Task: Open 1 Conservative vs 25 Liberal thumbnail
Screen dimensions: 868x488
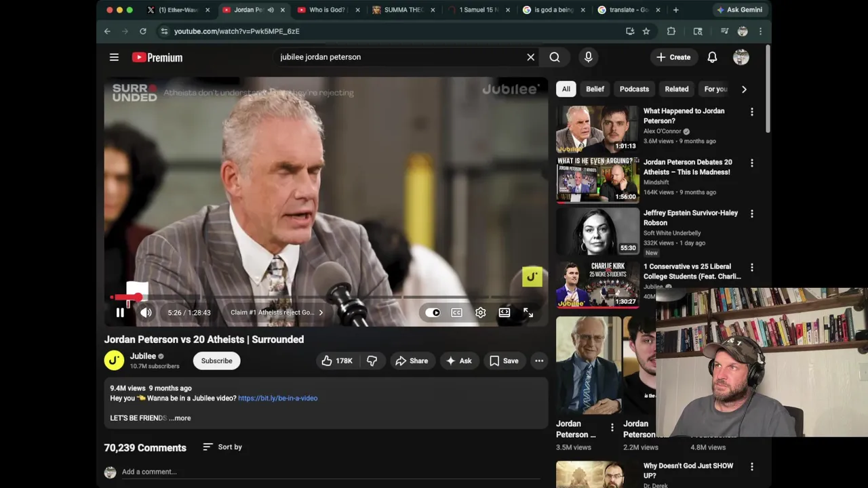Action: (x=597, y=284)
